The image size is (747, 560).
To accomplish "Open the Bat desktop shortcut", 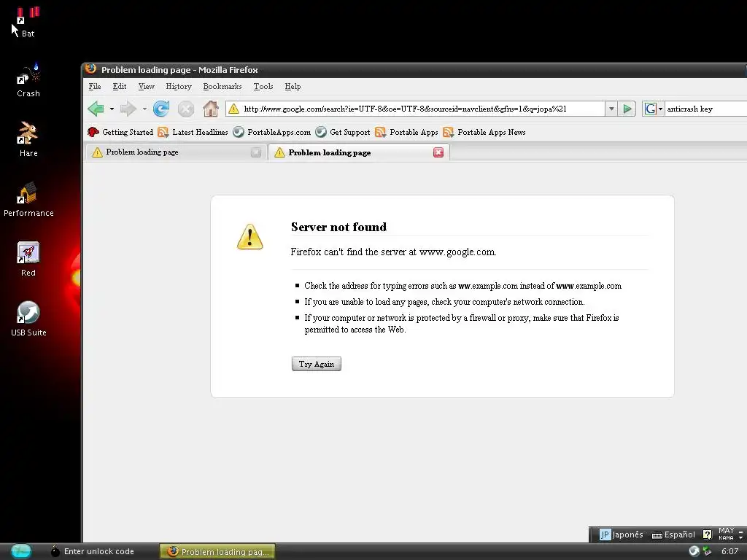I will click(x=28, y=22).
